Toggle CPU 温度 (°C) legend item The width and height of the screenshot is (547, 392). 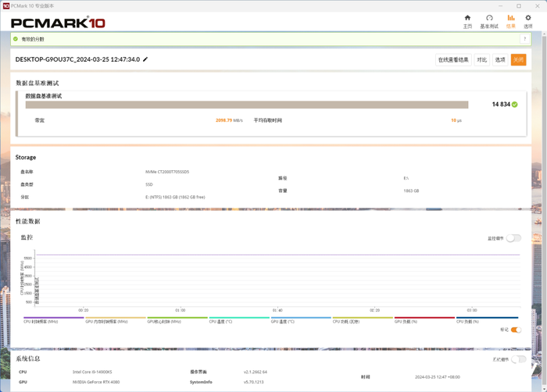(x=239, y=320)
